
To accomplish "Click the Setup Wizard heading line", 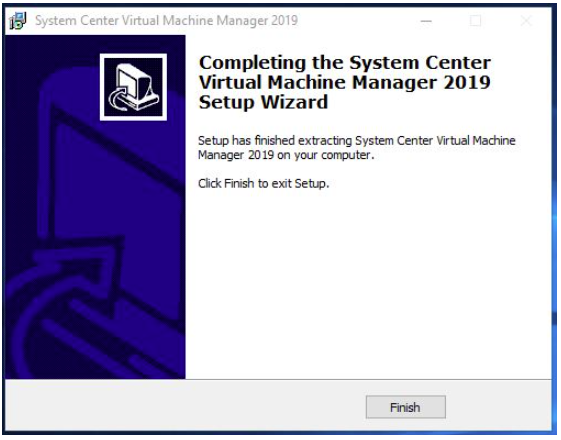I will (263, 102).
